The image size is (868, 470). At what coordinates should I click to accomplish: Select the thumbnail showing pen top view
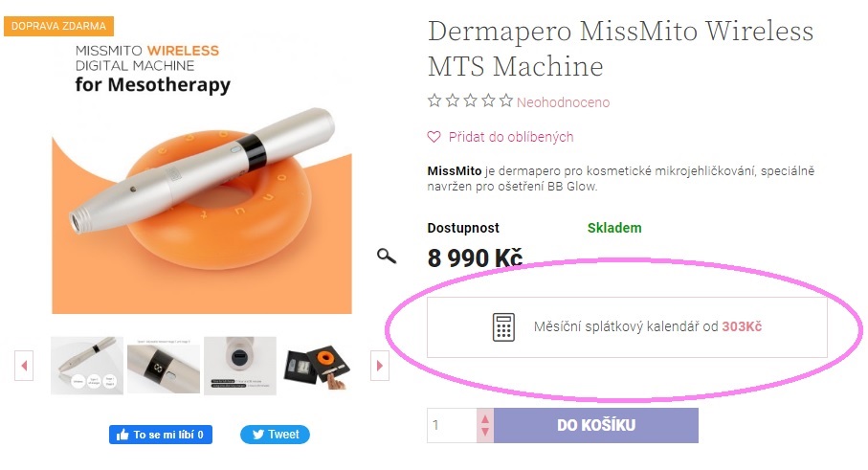[239, 366]
